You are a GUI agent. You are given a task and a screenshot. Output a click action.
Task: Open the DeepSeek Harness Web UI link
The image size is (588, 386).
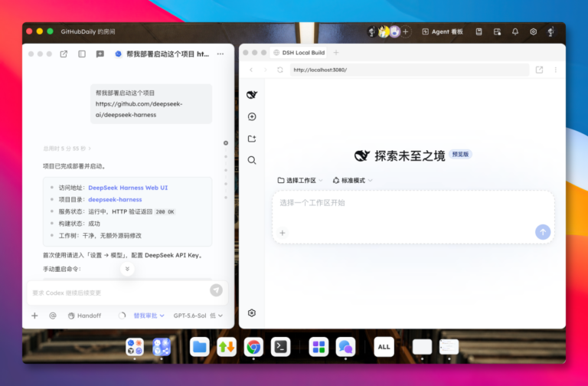coord(128,188)
